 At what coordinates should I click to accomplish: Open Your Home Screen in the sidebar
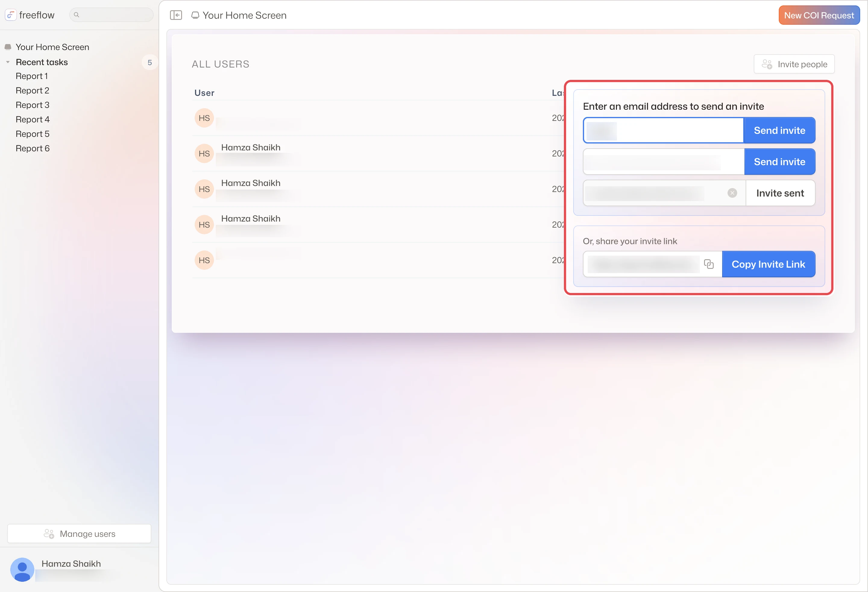[x=52, y=47]
